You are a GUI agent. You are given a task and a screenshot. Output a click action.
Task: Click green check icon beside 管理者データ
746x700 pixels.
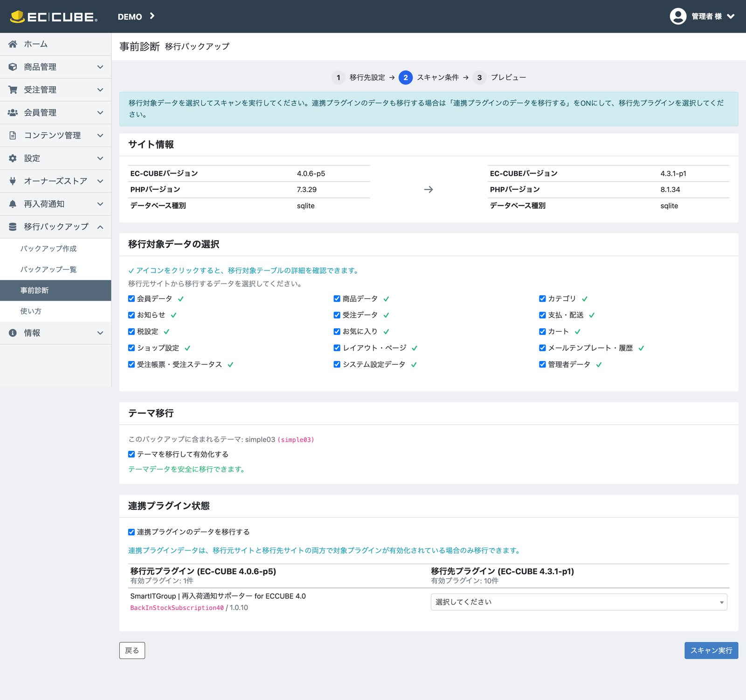[599, 365]
